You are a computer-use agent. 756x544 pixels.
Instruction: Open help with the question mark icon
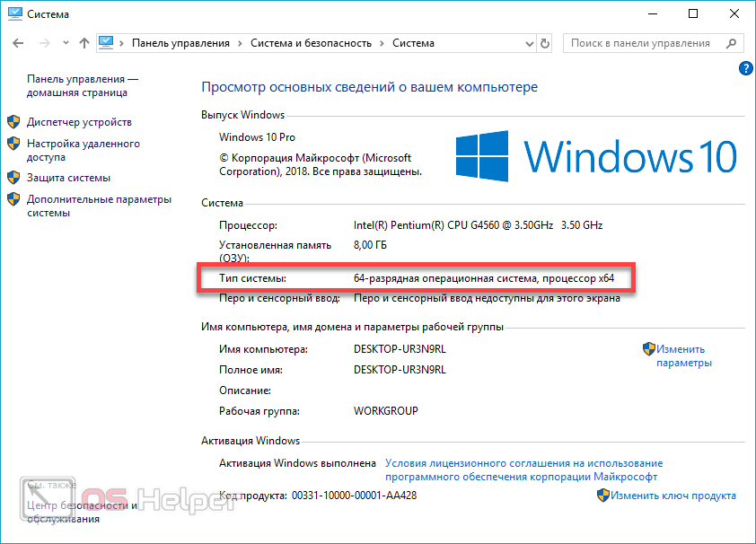tap(746, 68)
